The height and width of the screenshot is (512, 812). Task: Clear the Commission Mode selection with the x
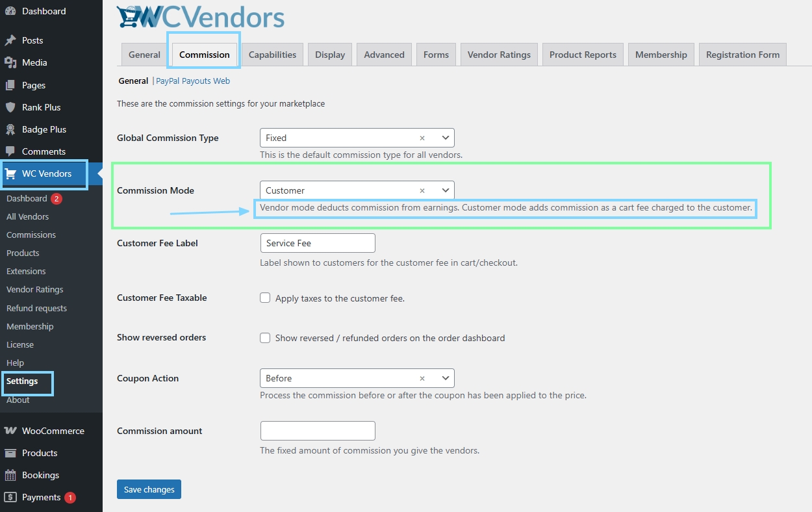coord(422,190)
